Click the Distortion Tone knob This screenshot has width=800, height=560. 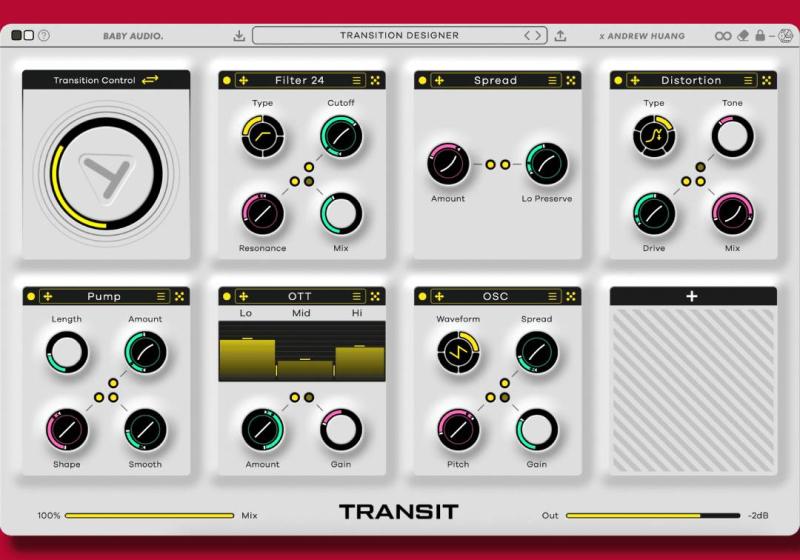click(732, 136)
